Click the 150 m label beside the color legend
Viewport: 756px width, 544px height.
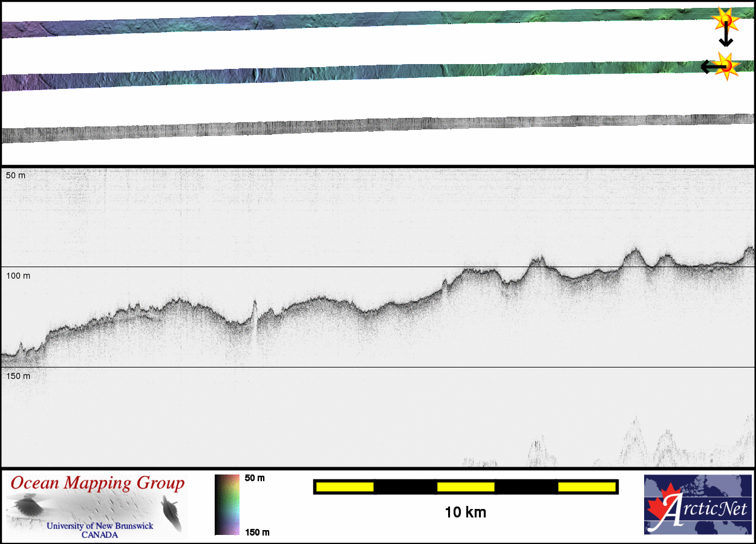257,532
